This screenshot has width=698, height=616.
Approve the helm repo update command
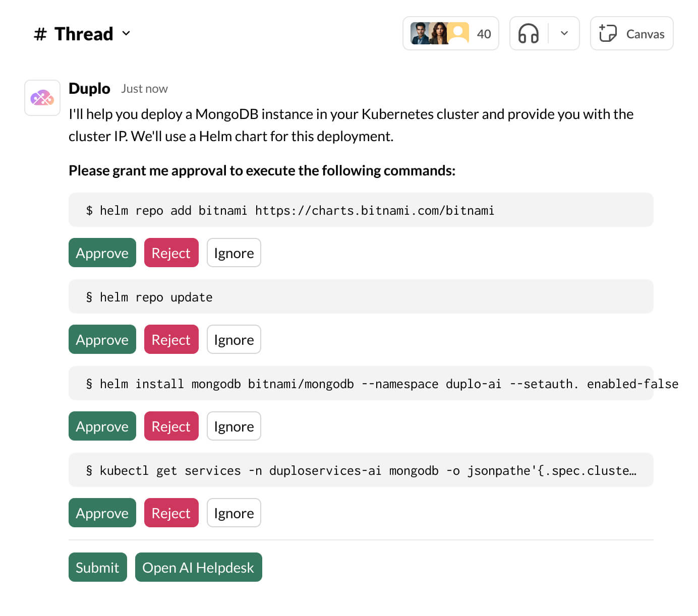click(102, 340)
